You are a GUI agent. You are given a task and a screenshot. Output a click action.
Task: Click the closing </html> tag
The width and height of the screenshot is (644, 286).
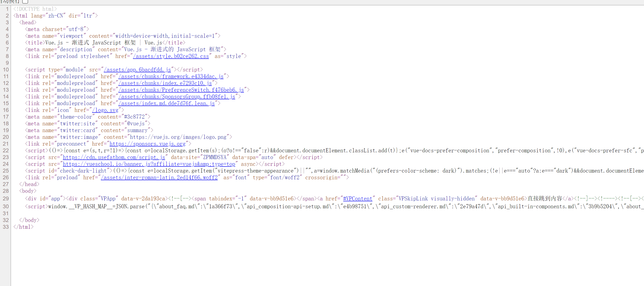coord(23,227)
